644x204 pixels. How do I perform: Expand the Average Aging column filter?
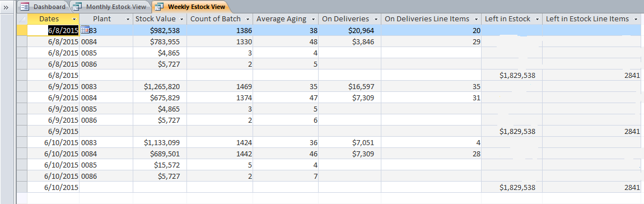pos(314,19)
